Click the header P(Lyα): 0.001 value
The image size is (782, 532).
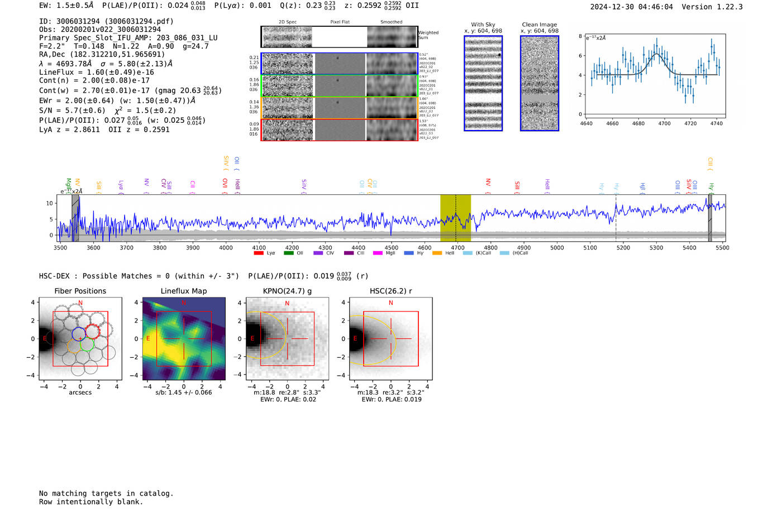click(x=243, y=6)
